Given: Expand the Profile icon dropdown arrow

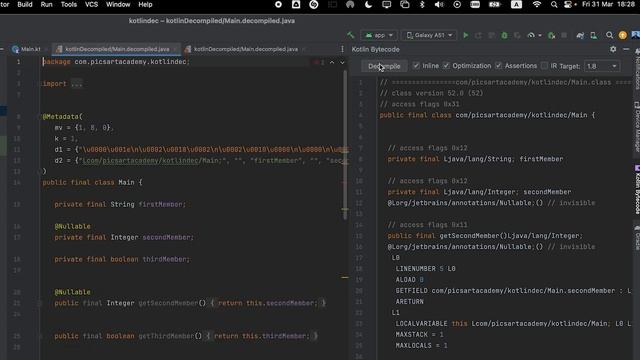Looking at the screenshot, I should [540, 36].
